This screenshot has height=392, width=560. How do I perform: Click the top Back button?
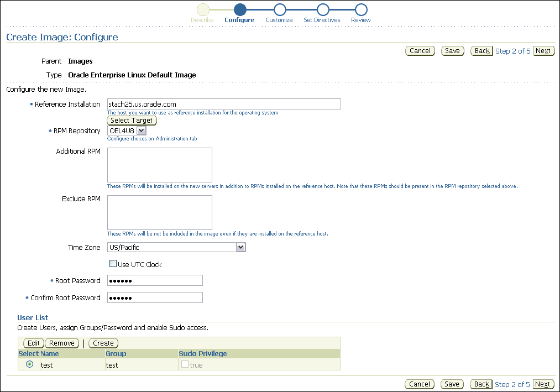(482, 51)
